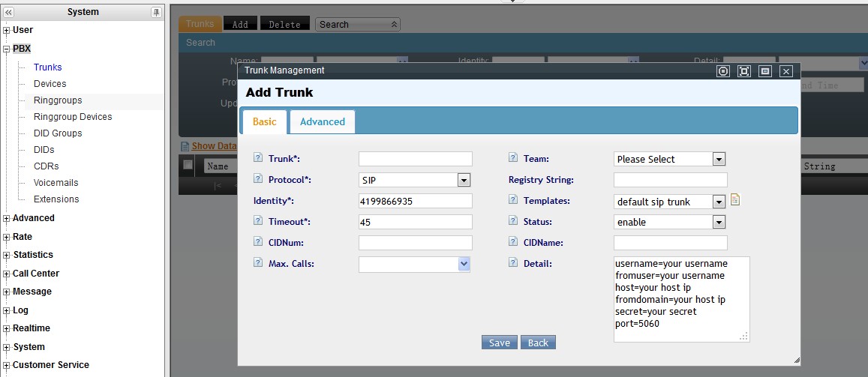Viewport: 868px width, 377px height.
Task: Click the help icon beside Trunk field
Action: (258, 158)
